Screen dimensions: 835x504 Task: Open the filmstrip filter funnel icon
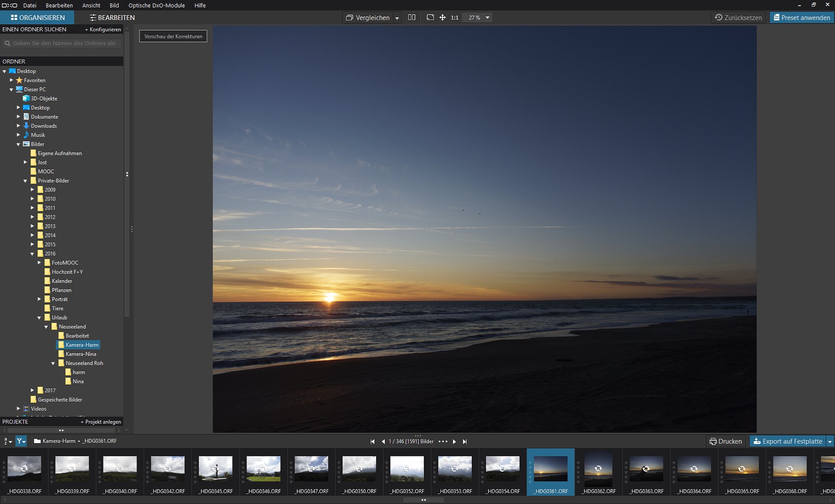(x=21, y=441)
